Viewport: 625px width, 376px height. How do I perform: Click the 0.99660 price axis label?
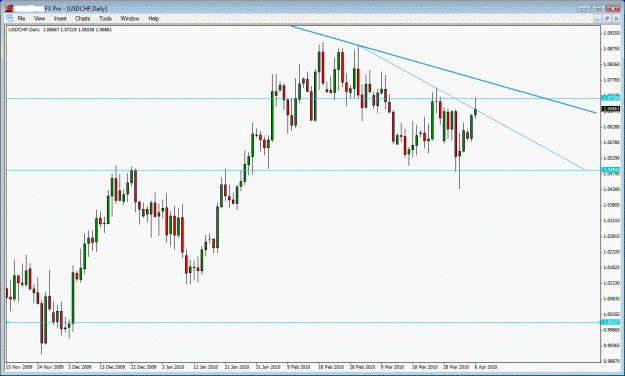point(611,330)
